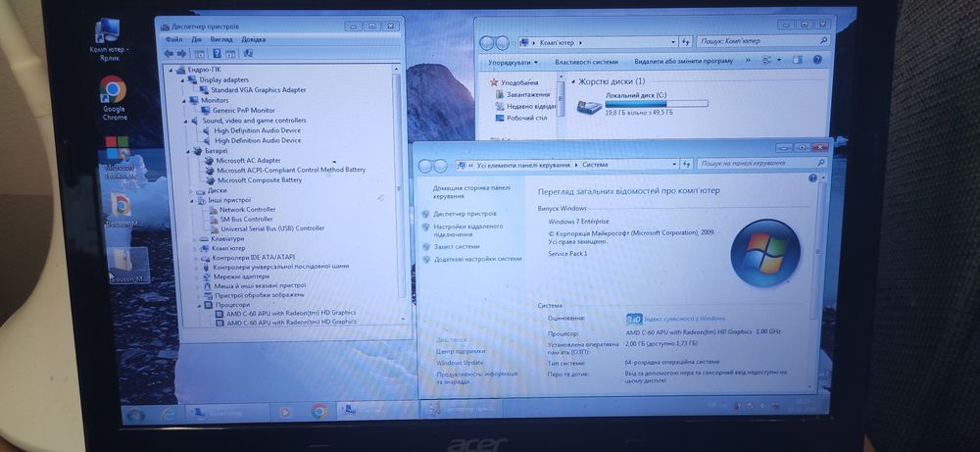Collapse the Батареї node

pos(187,151)
